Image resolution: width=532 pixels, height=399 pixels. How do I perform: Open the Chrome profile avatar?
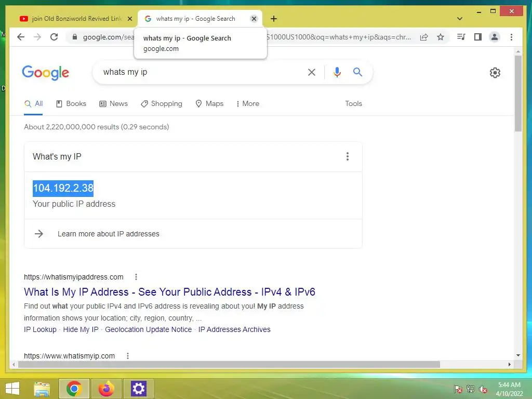click(495, 37)
